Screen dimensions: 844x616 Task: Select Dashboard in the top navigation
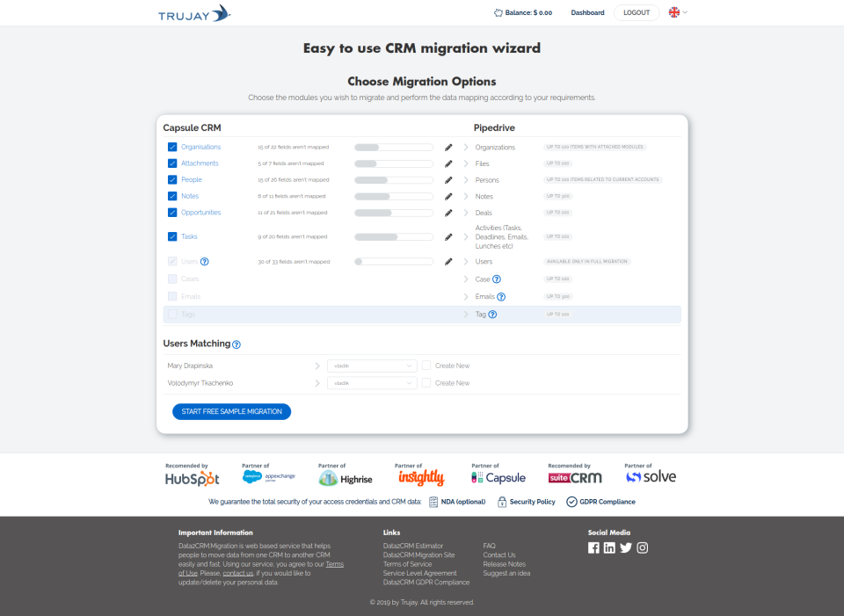587,12
